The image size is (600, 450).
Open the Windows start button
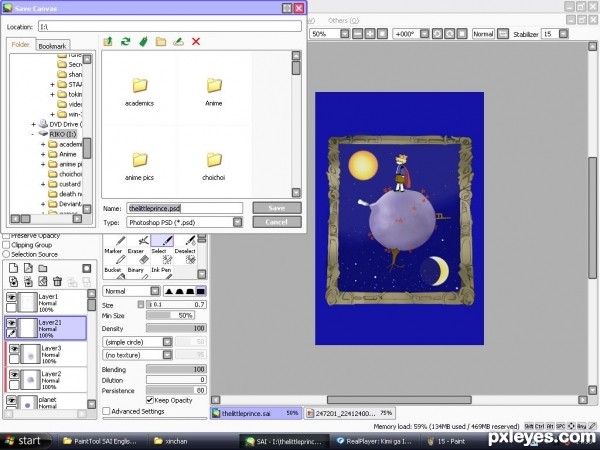tap(25, 441)
